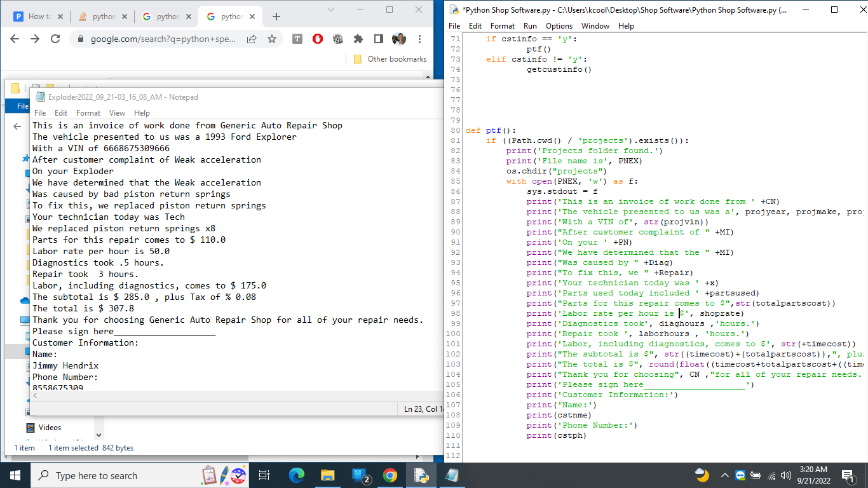Launch Microsoft Edge from the taskbar
The width and height of the screenshot is (868, 488).
pyautogui.click(x=297, y=475)
